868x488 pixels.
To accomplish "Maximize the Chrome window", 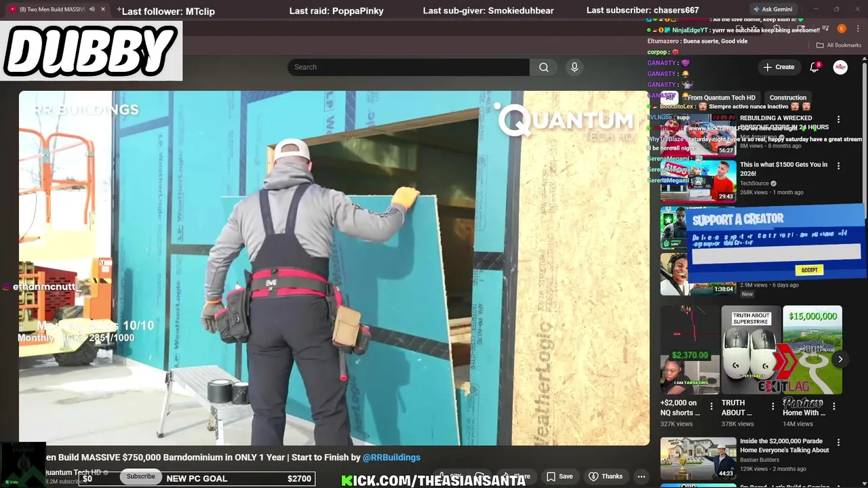I will pos(837,9).
